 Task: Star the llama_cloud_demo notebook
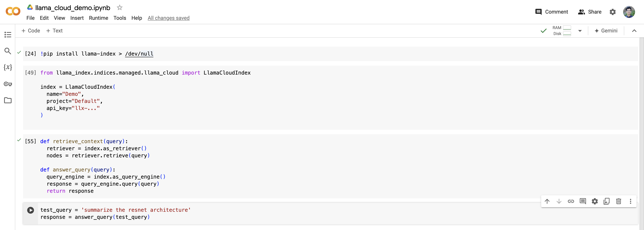pyautogui.click(x=119, y=8)
